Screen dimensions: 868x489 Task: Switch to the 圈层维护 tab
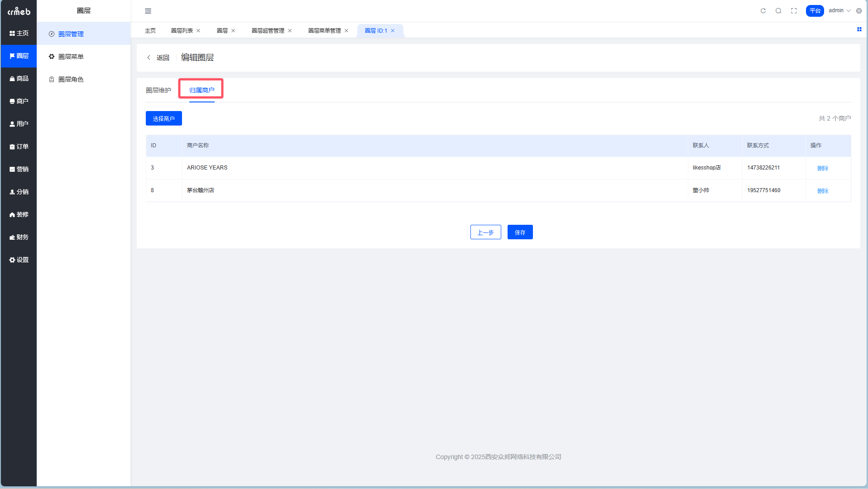[x=158, y=90]
